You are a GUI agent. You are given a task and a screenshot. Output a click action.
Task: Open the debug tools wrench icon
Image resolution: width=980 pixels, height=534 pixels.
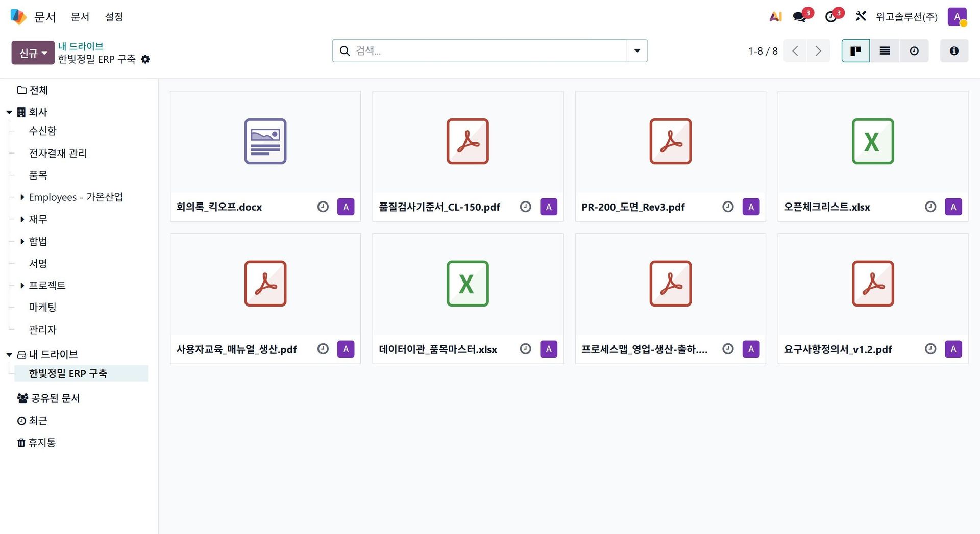coord(861,16)
